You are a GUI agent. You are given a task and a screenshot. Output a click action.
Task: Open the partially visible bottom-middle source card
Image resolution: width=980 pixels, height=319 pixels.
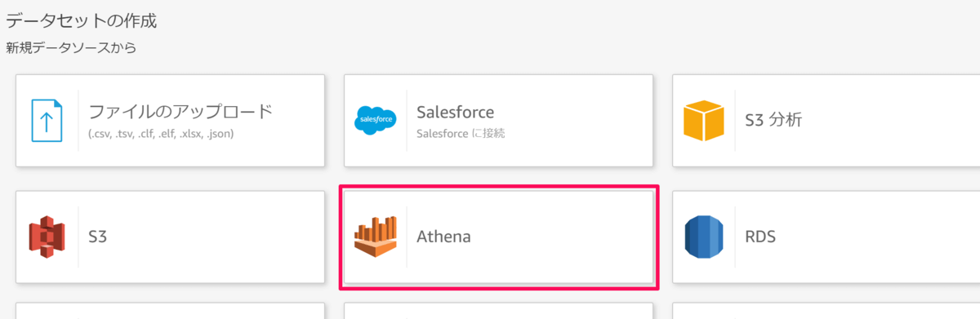pyautogui.click(x=498, y=312)
